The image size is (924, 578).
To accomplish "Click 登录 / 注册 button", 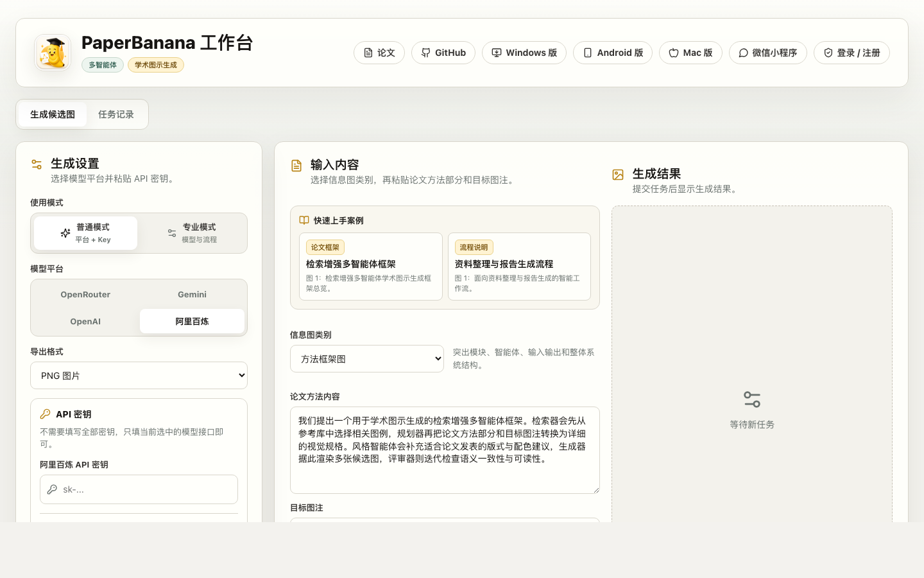I will click(x=851, y=53).
